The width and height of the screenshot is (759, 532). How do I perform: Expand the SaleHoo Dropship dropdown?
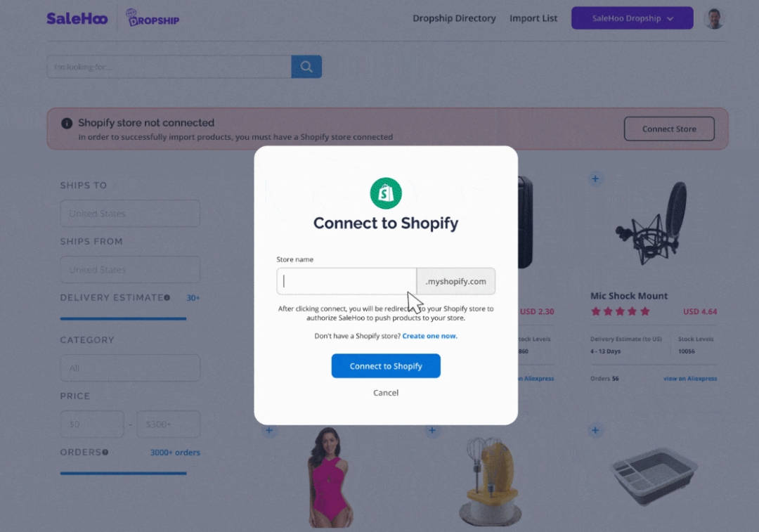tap(632, 18)
